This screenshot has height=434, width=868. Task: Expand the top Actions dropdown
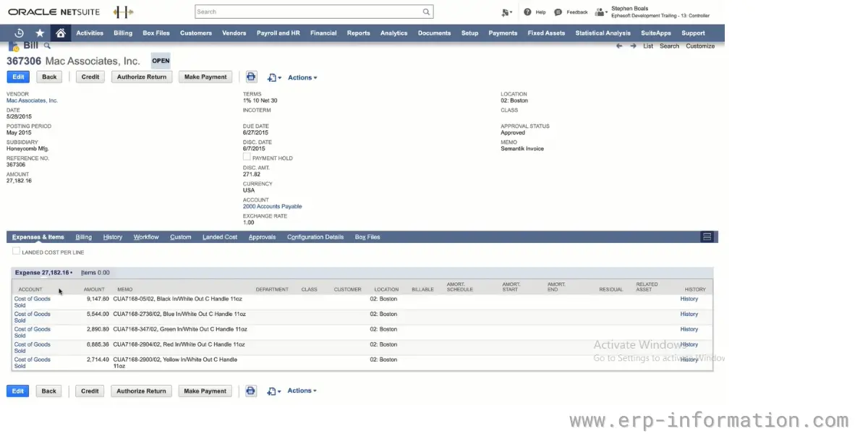tap(302, 77)
